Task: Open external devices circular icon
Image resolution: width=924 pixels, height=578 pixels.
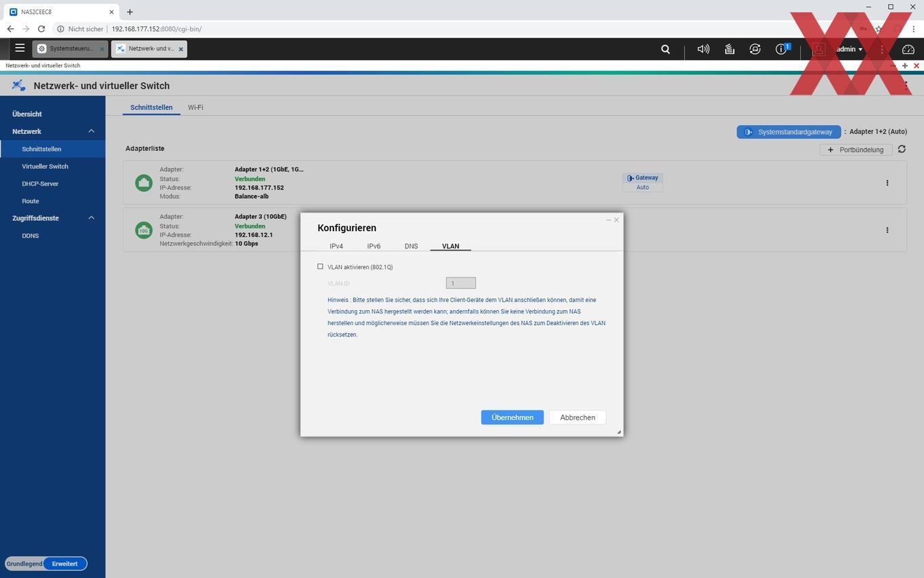Action: [x=755, y=49]
